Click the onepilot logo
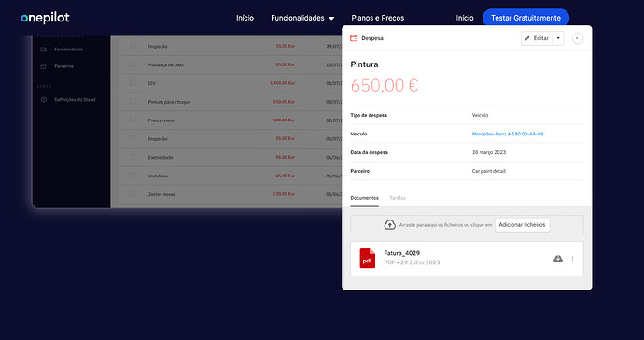This screenshot has height=340, width=644. pyautogui.click(x=45, y=18)
